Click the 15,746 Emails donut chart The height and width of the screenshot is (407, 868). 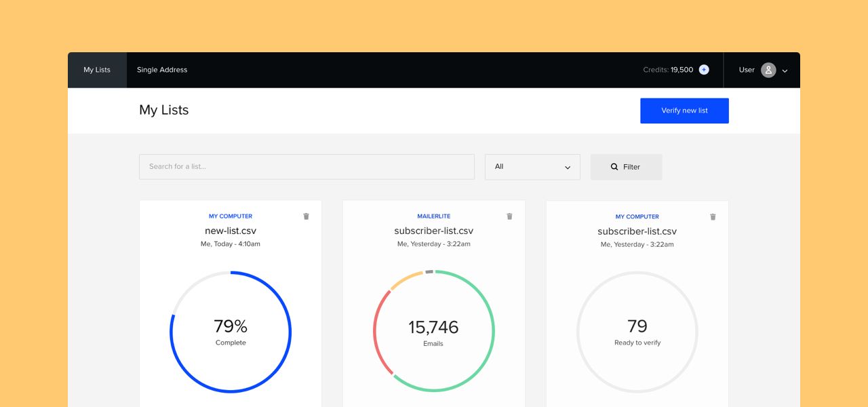coord(434,331)
